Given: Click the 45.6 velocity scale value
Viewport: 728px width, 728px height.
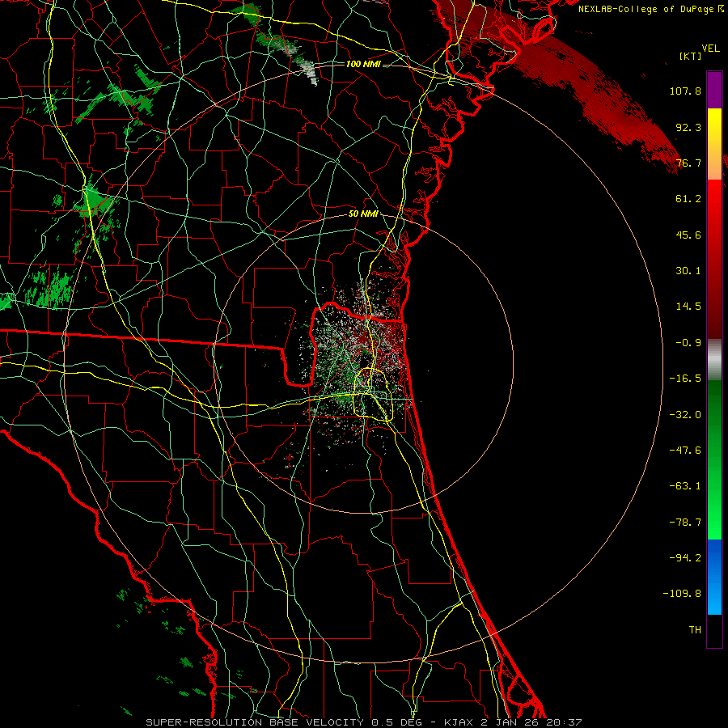Looking at the screenshot, I should [688, 235].
